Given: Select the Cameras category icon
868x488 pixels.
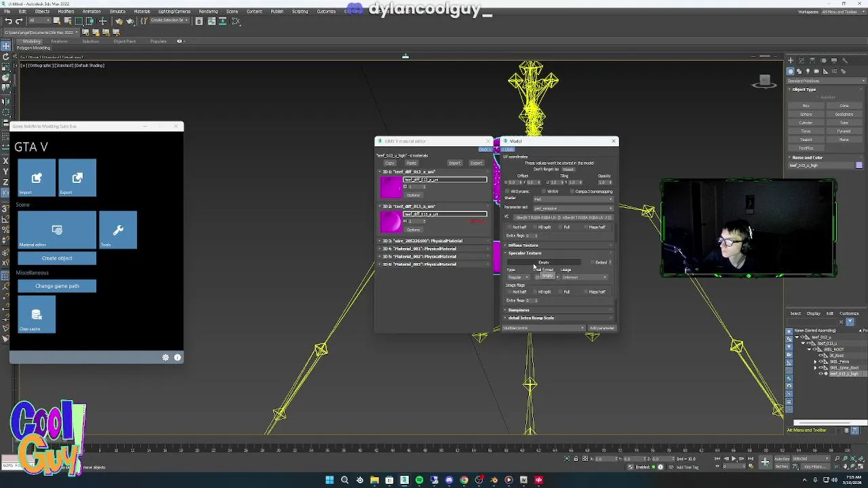Looking at the screenshot, I should click(816, 71).
